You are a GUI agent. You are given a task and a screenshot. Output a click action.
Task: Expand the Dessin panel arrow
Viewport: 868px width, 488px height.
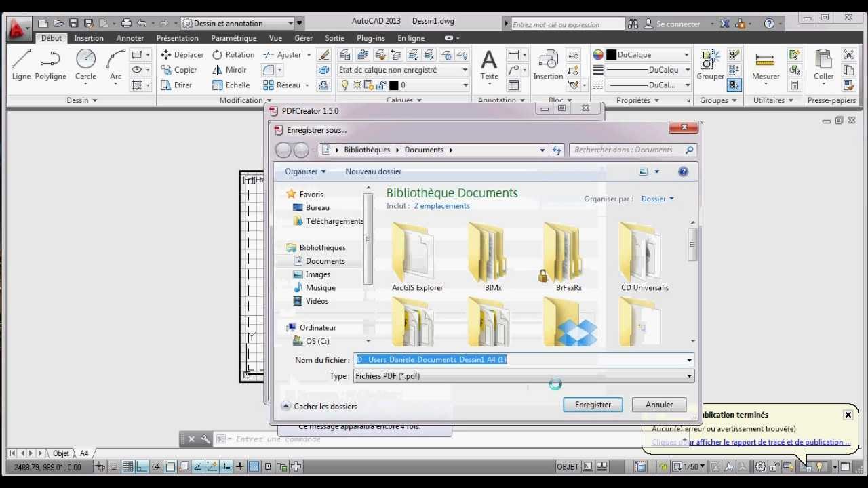(94, 100)
